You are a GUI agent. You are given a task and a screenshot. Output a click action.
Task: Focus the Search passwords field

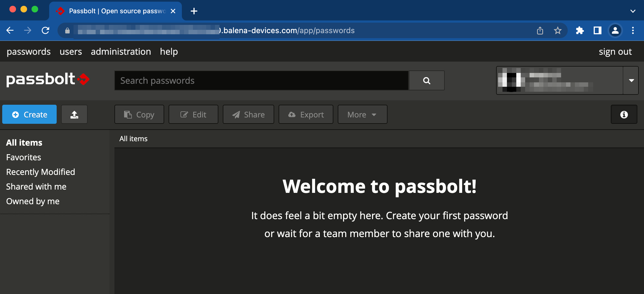pyautogui.click(x=261, y=80)
